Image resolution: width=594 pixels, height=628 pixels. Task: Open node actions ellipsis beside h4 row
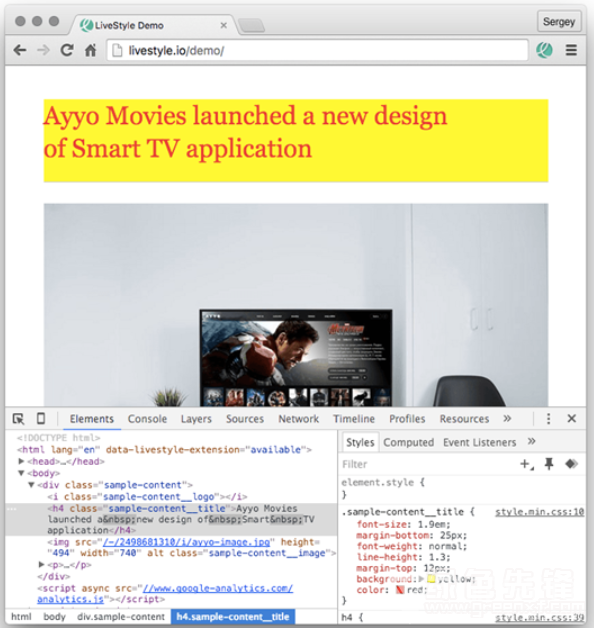point(12,509)
